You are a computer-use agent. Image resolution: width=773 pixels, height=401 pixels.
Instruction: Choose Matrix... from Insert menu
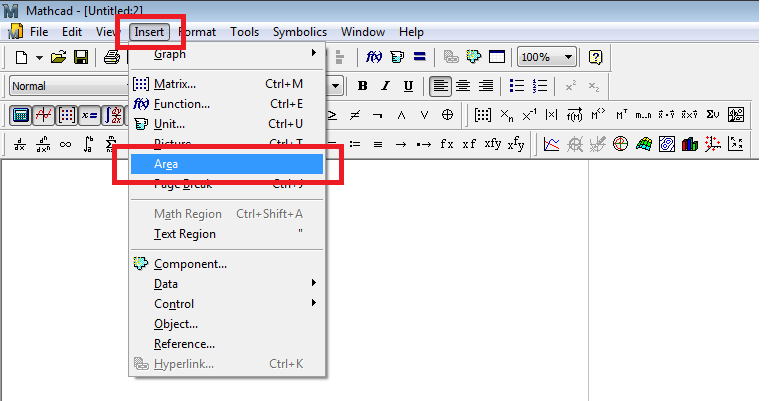(x=227, y=84)
